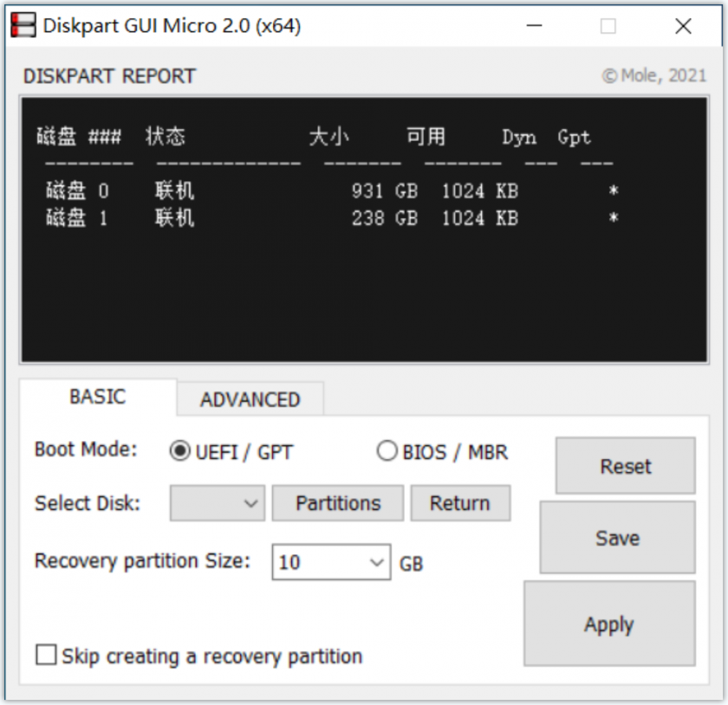Click the © Mole, 2021 credit text

tap(654, 76)
